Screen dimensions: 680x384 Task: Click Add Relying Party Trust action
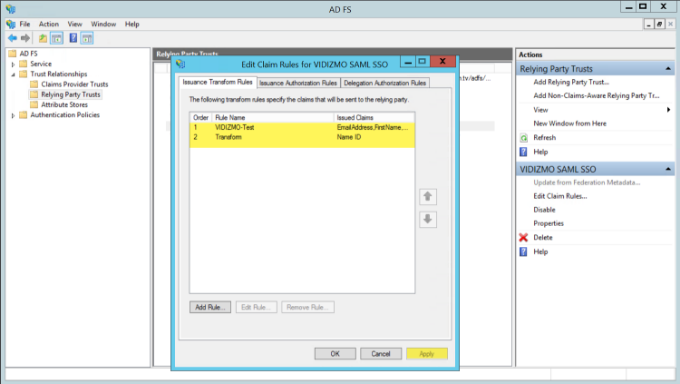pyautogui.click(x=571, y=82)
